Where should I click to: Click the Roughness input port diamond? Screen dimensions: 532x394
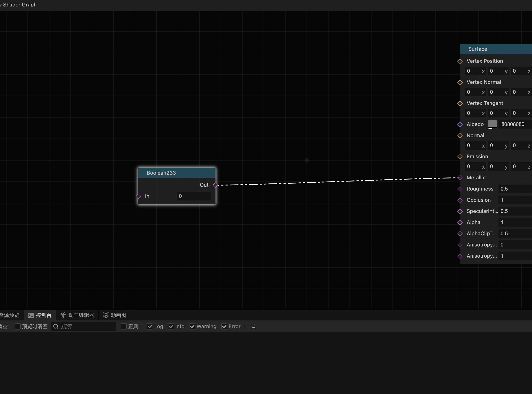(x=460, y=189)
